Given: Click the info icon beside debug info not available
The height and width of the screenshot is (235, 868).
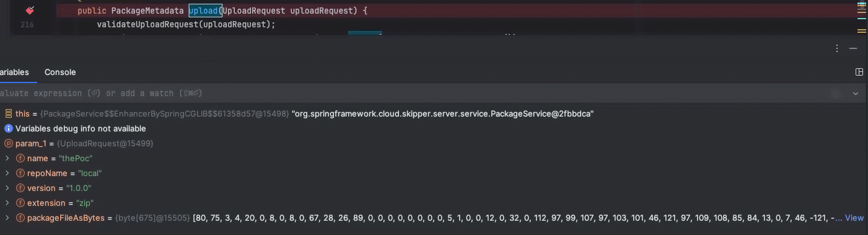Looking at the screenshot, I should [x=9, y=128].
